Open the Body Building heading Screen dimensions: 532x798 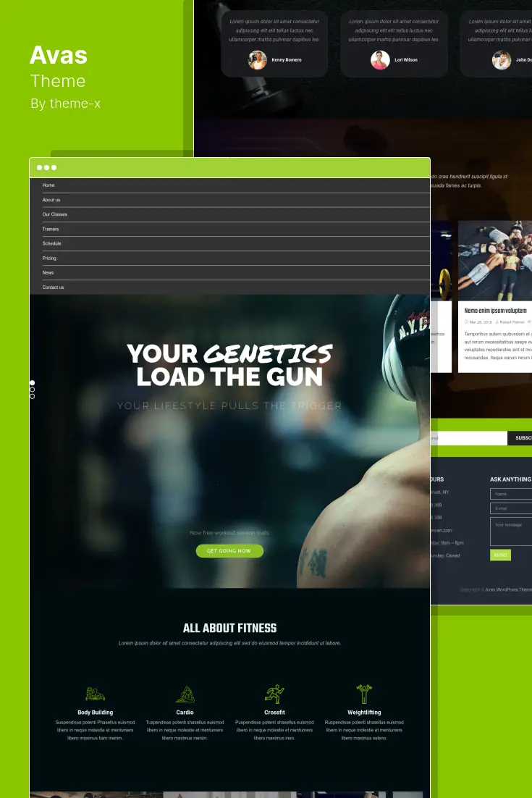click(95, 713)
